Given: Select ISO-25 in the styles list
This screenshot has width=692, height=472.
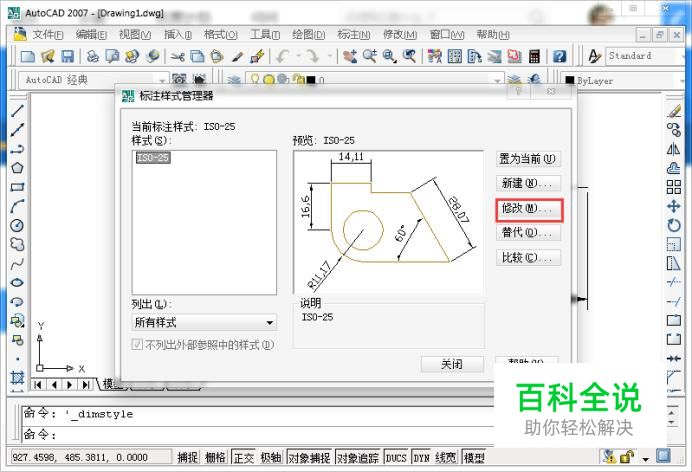Looking at the screenshot, I should [153, 157].
